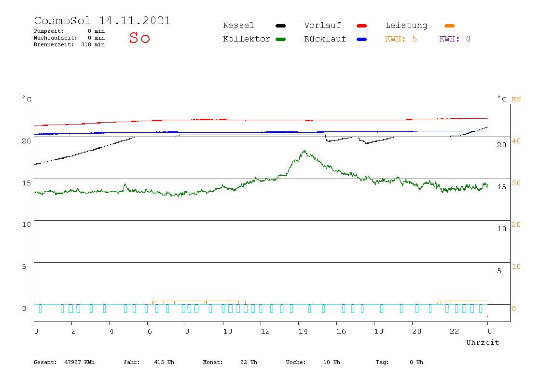Screen dimensions: 554x392
Task: Click the 'Leistung' legend label
Action: pos(406,26)
